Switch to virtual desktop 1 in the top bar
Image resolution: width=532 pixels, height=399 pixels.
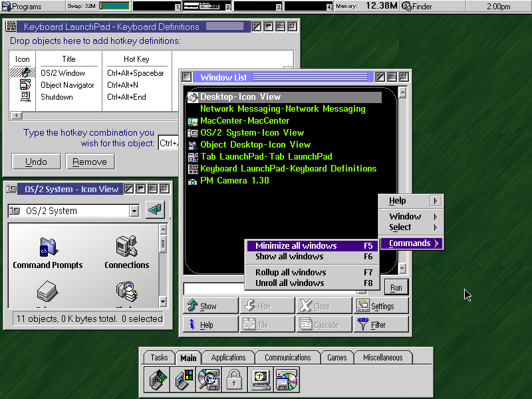tap(157, 6)
